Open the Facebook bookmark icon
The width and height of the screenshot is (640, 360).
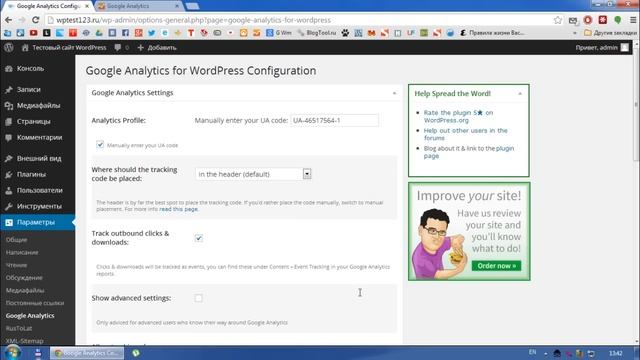(125, 33)
